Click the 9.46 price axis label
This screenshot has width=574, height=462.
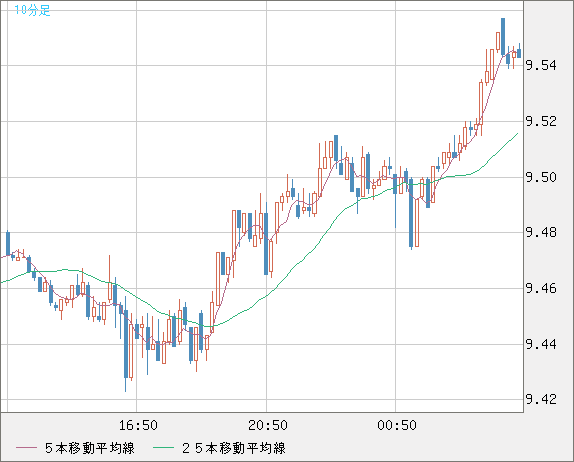(541, 288)
